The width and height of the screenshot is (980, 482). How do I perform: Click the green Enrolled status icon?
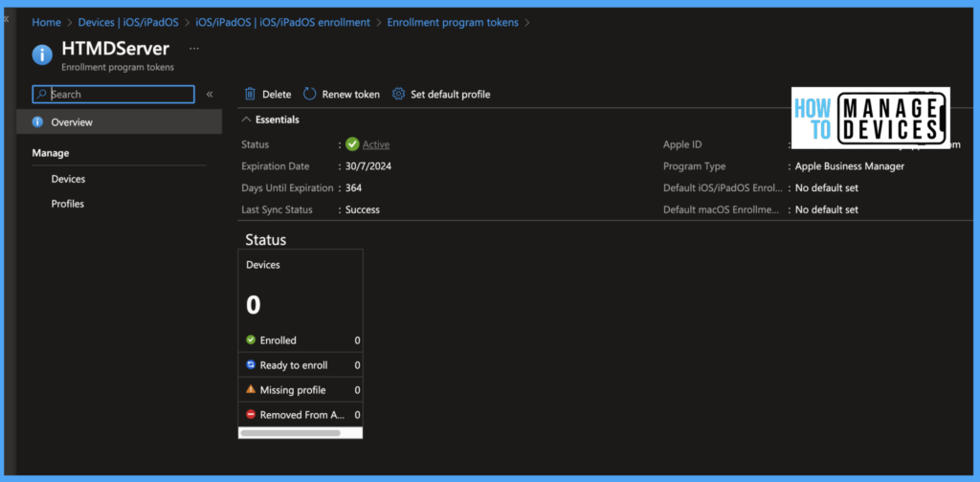[x=251, y=340]
